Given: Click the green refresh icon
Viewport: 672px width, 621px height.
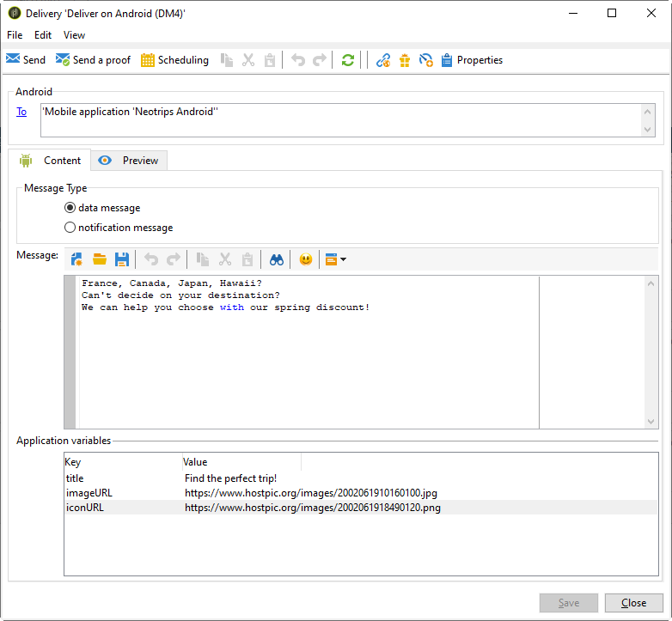Looking at the screenshot, I should (x=347, y=60).
